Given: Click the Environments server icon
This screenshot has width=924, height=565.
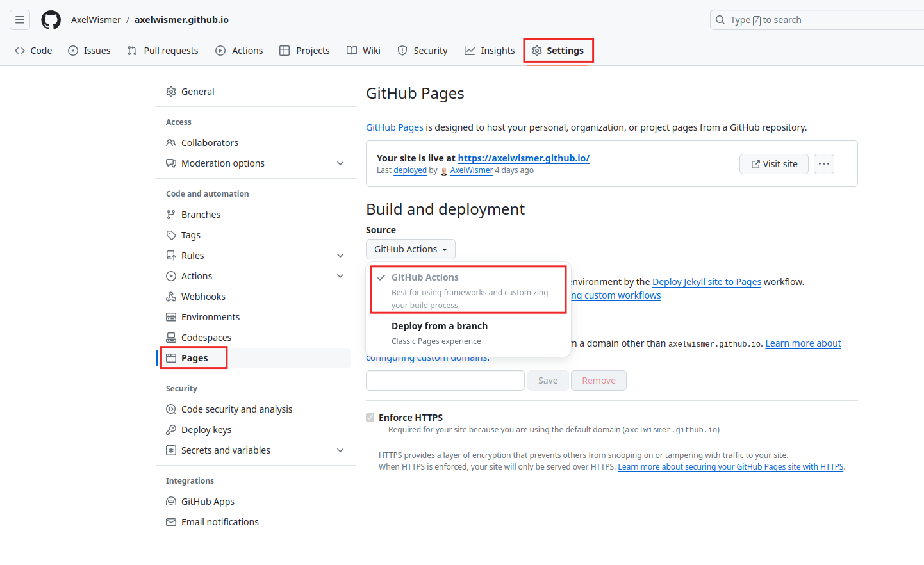Looking at the screenshot, I should (171, 317).
